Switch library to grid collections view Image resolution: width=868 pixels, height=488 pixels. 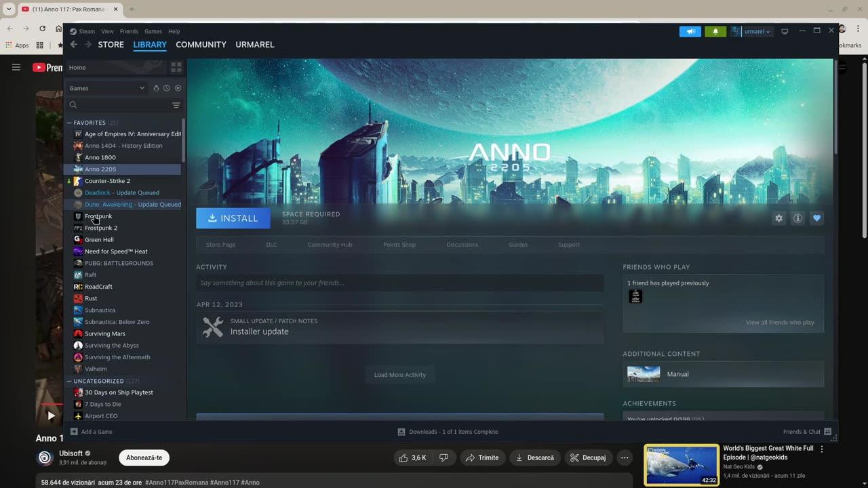click(176, 67)
